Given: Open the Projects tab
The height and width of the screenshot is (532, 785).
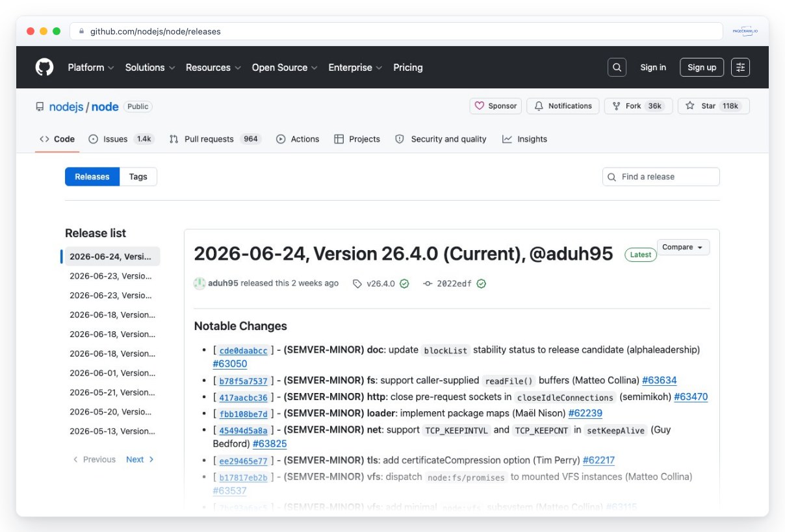Looking at the screenshot, I should pos(357,139).
